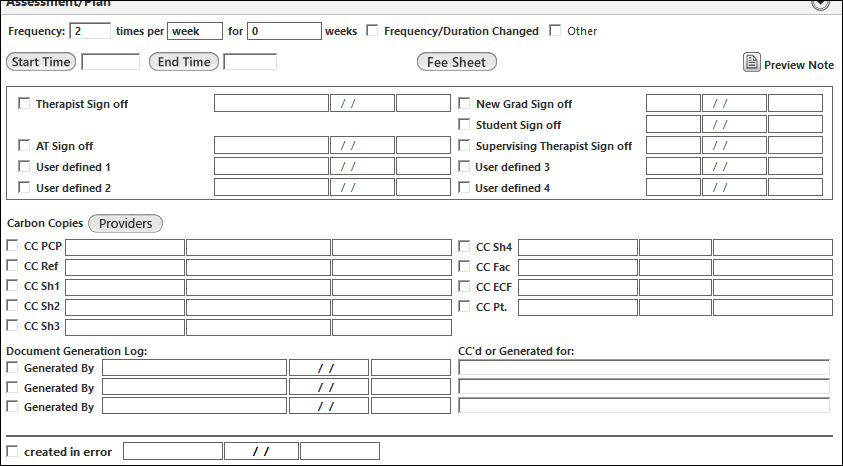Screen dimensions: 843x466
Task: Check the third Generated By checkbox
Action: (x=12, y=406)
